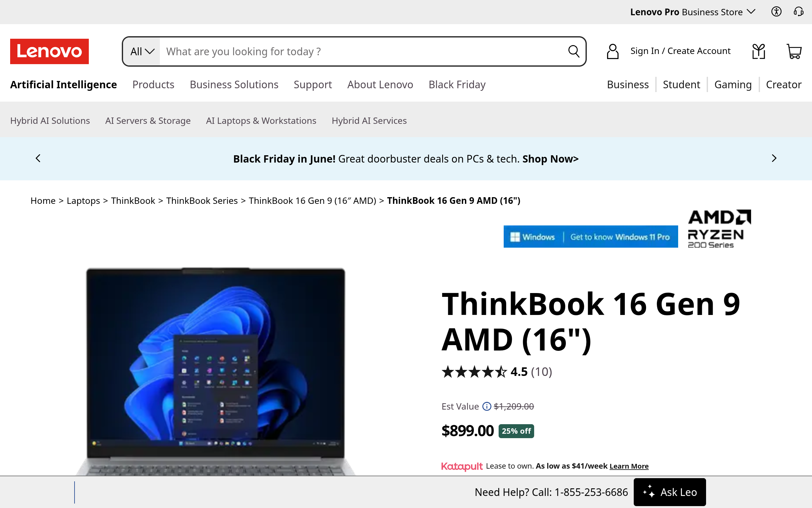
Task: Open the shopping cart icon
Action: pyautogui.click(x=794, y=51)
